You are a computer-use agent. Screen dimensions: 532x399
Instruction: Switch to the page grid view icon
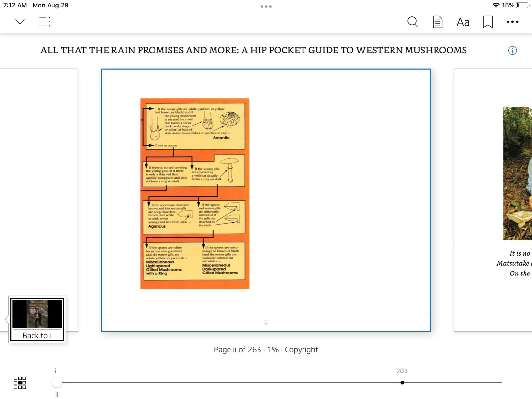[20, 383]
